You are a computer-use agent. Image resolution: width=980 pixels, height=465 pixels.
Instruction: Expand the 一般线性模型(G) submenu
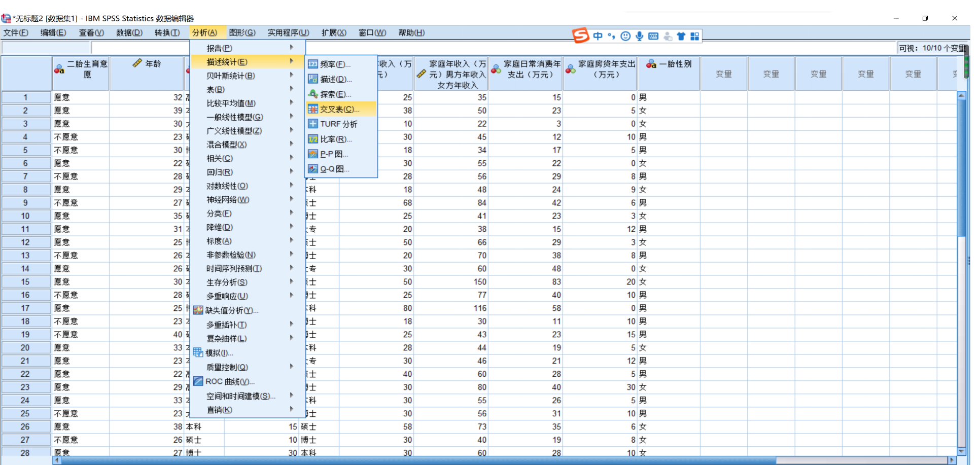248,117
